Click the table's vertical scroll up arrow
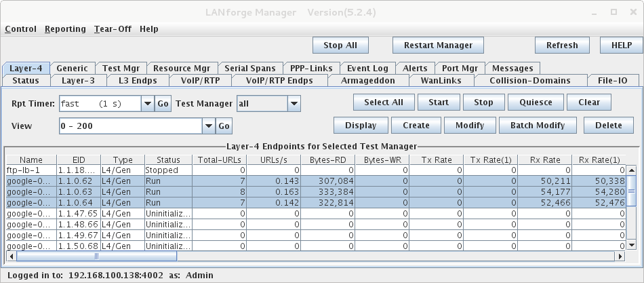 (632, 170)
